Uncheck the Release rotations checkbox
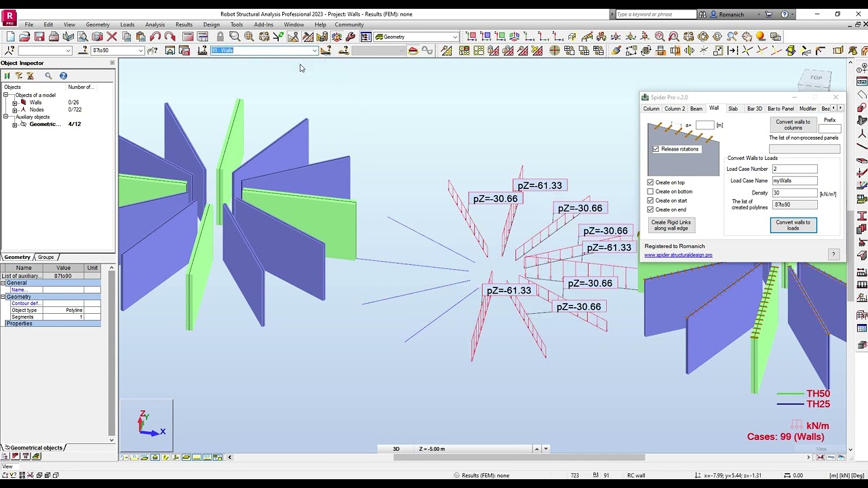This screenshot has height=488, width=868. tap(656, 149)
